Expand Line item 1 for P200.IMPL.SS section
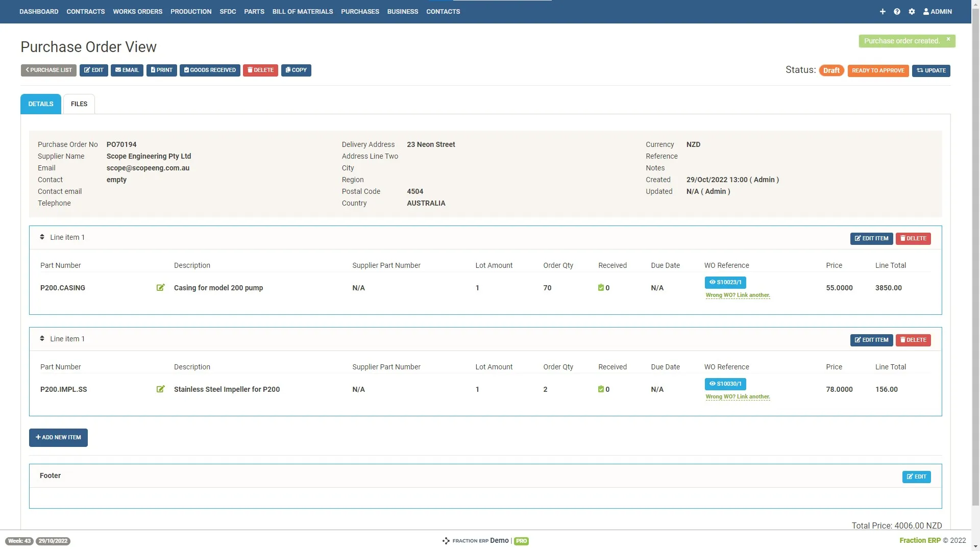This screenshot has width=980, height=551. tap(43, 338)
